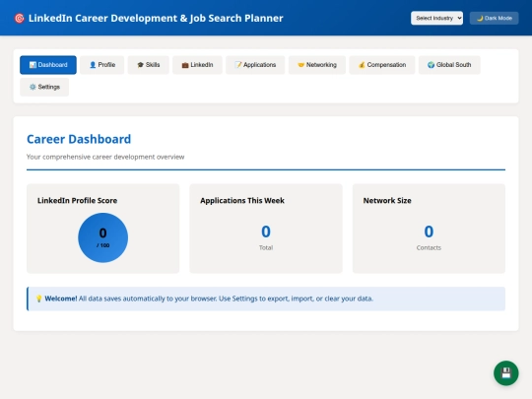Open the Skills tab
Screen dimensions: 532x399
pyautogui.click(x=148, y=65)
